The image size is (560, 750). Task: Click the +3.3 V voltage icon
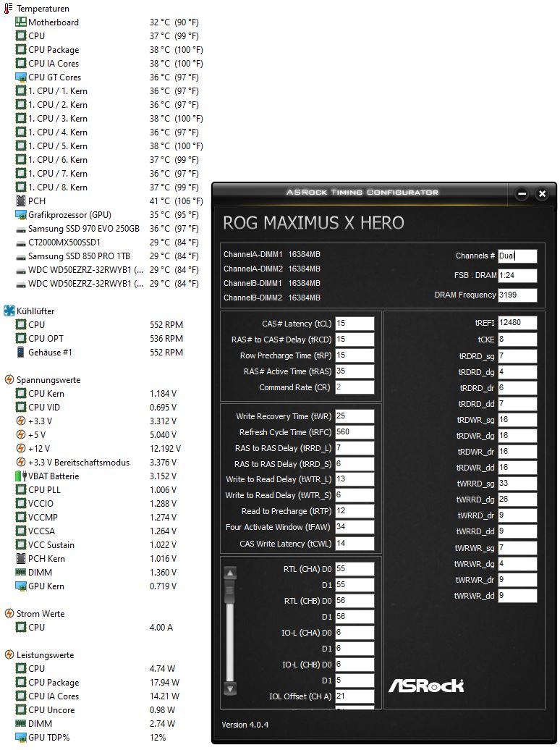20,421
